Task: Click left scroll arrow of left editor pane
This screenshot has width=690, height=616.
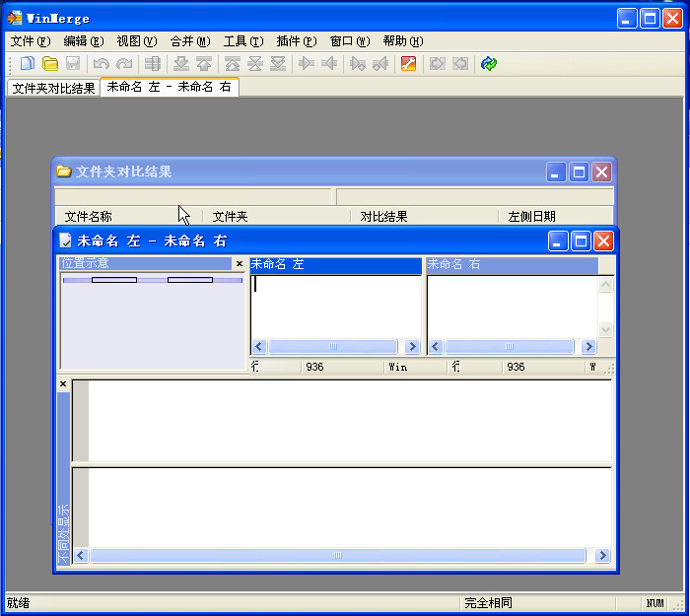Action: click(258, 347)
